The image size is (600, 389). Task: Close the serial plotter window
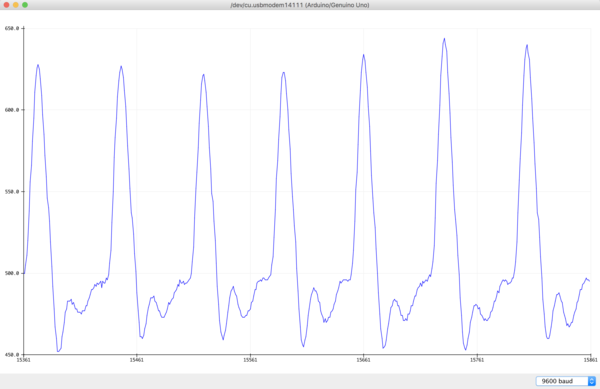point(6,5)
